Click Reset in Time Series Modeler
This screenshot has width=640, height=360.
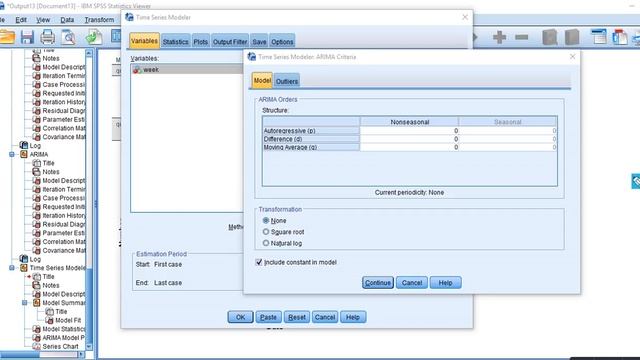[x=297, y=317]
